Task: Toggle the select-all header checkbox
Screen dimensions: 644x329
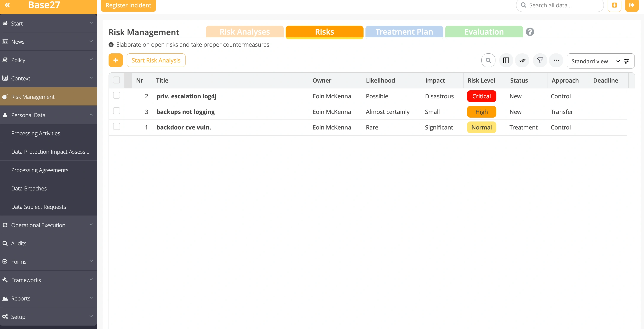Action: pyautogui.click(x=116, y=80)
